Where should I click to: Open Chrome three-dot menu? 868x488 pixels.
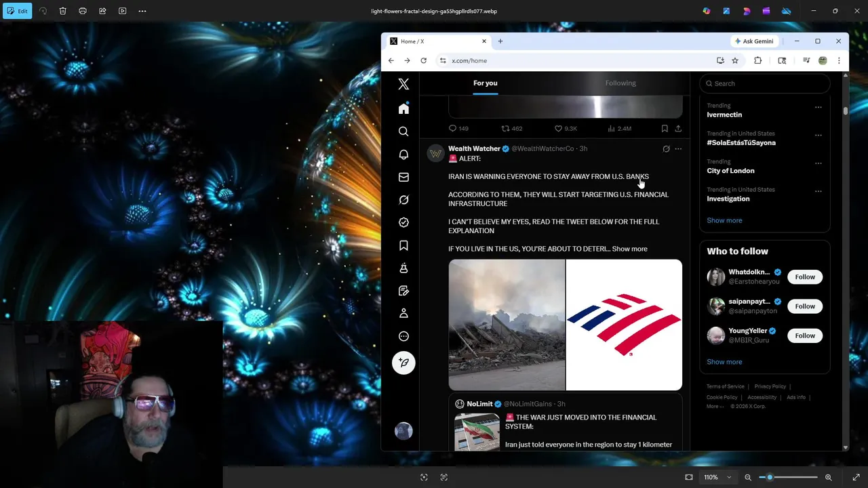tap(839, 60)
